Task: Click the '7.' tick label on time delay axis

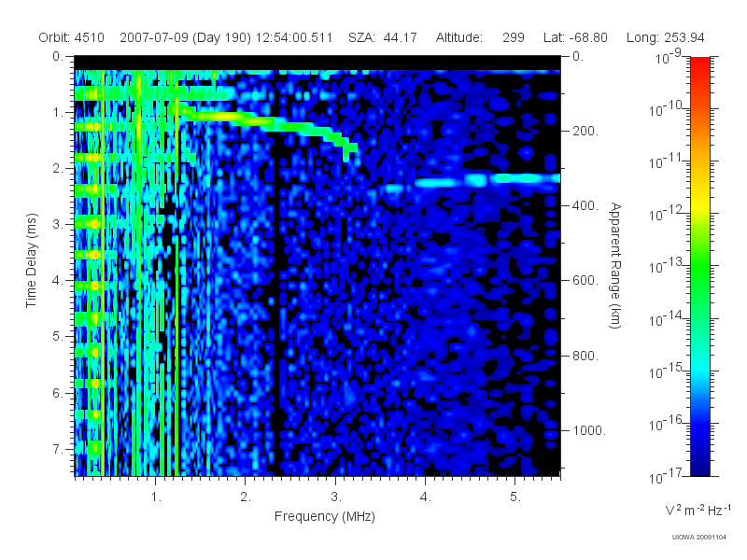Action: click(58, 449)
